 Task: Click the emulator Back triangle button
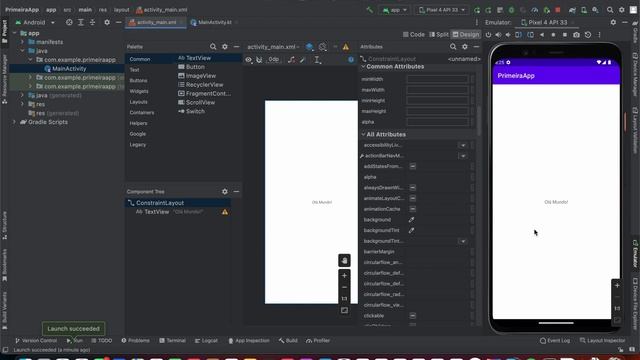(x=542, y=35)
